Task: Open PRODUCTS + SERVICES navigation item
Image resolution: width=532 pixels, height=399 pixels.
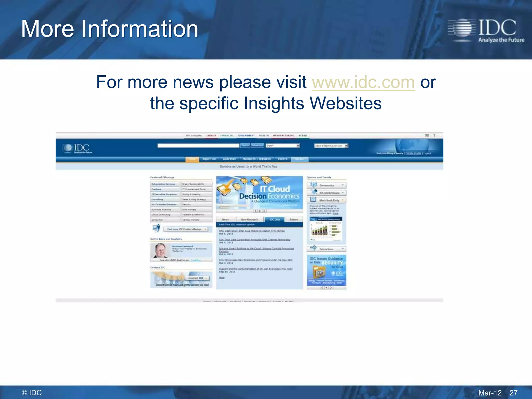Action: pos(257,159)
